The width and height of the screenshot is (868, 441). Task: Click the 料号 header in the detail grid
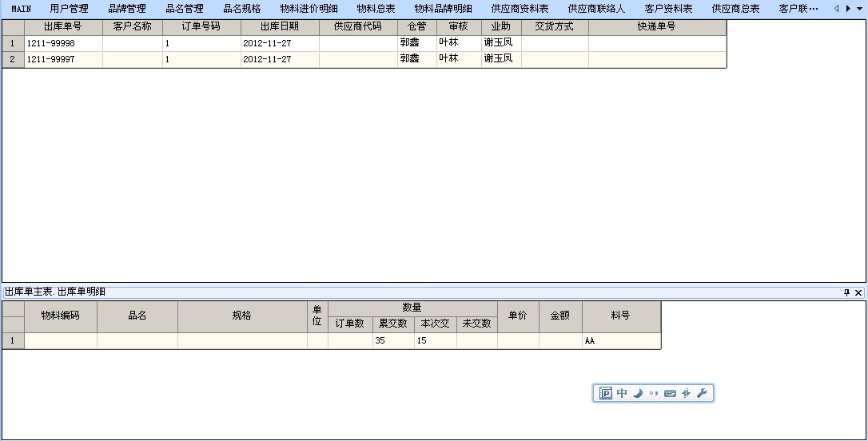tap(621, 316)
